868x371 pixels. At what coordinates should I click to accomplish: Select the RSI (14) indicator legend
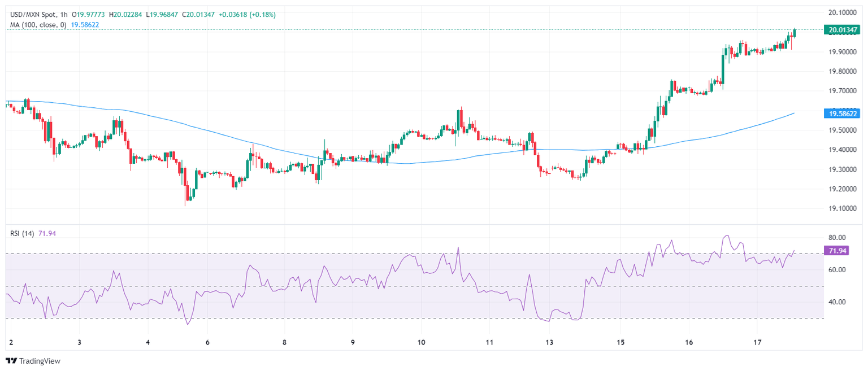pos(21,234)
